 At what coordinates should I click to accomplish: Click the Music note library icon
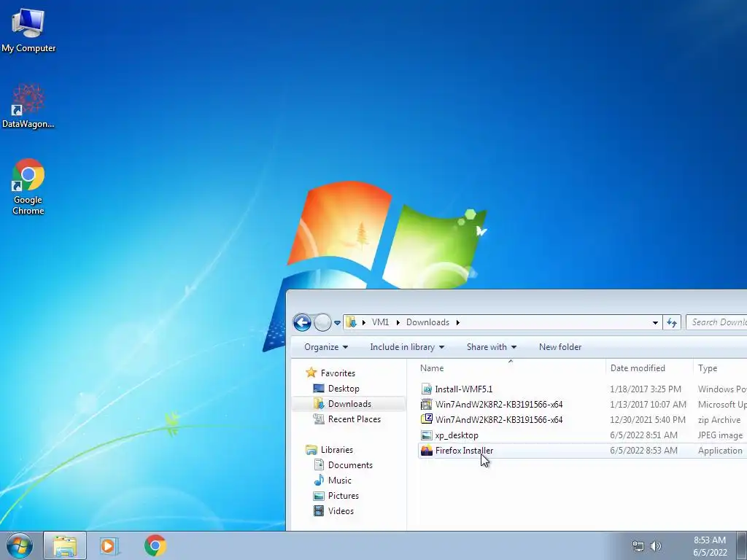(x=319, y=480)
